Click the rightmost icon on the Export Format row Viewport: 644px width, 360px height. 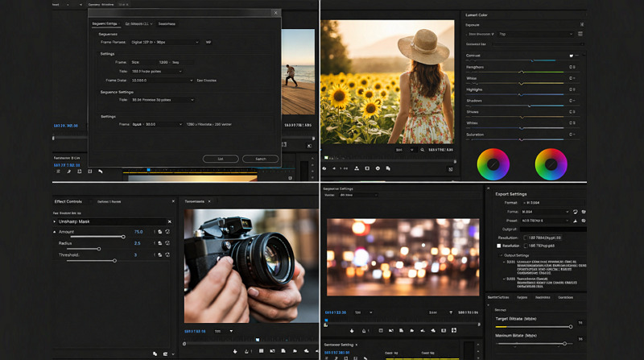584,212
